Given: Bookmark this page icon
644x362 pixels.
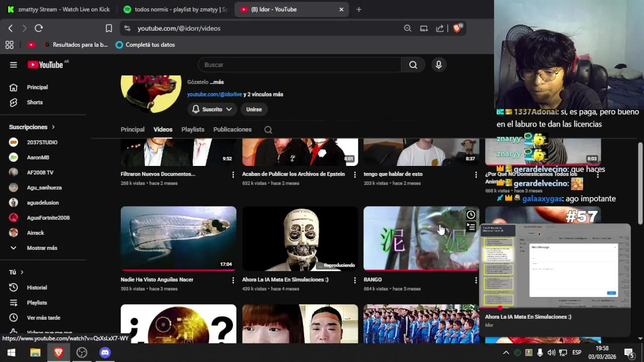Looking at the screenshot, I should pyautogui.click(x=109, y=28).
